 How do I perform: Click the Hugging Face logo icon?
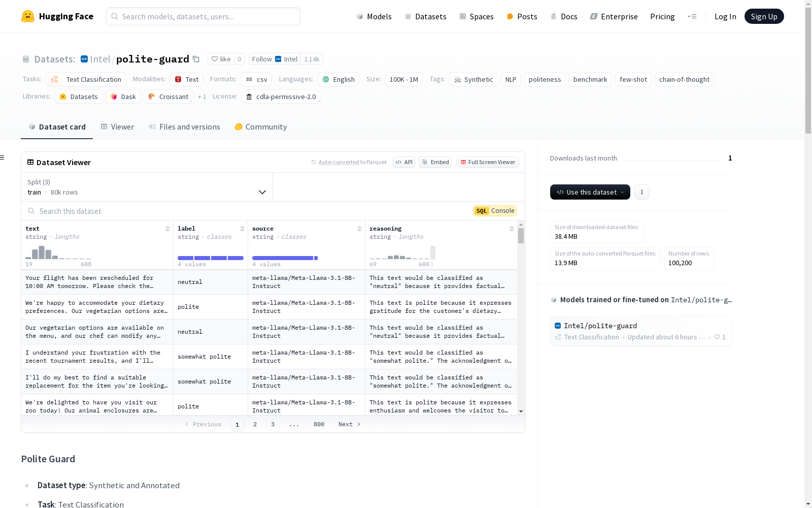[x=28, y=16]
